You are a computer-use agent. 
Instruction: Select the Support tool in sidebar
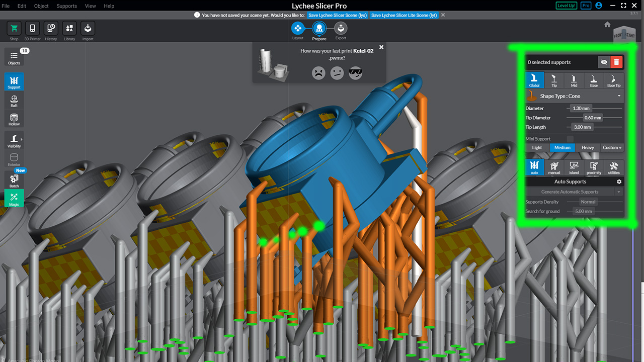tap(14, 81)
